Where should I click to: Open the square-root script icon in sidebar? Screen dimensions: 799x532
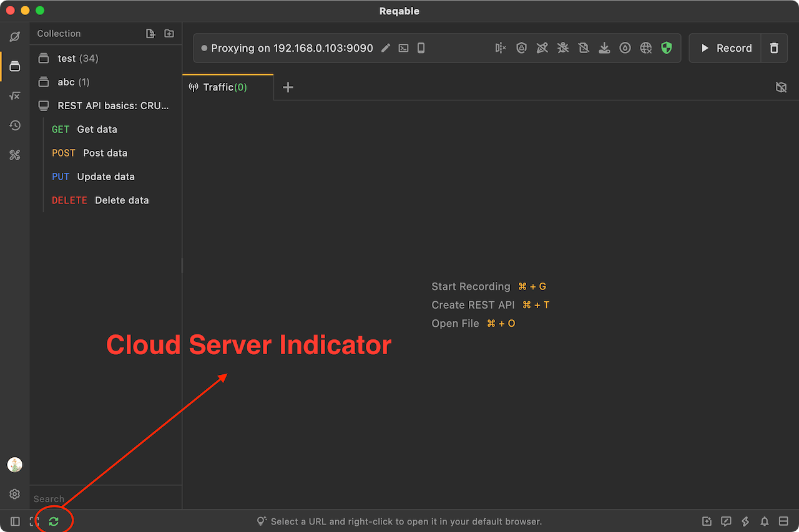[15, 95]
